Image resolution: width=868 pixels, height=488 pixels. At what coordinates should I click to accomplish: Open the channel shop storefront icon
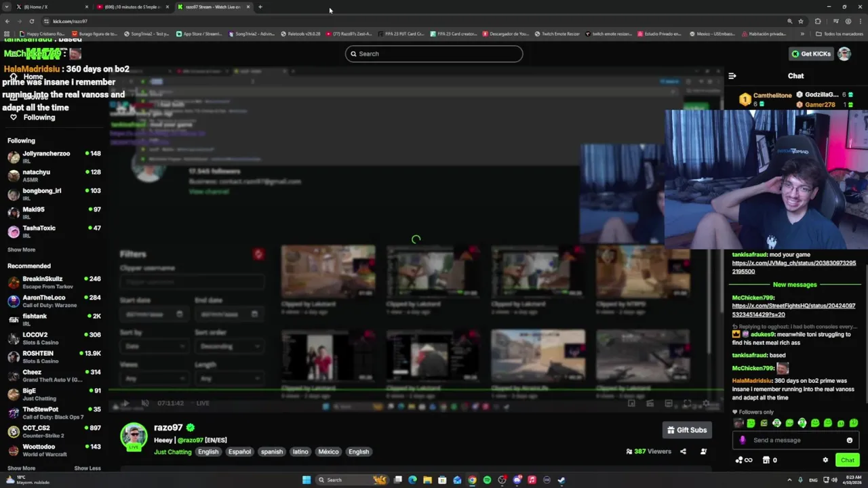click(x=766, y=460)
